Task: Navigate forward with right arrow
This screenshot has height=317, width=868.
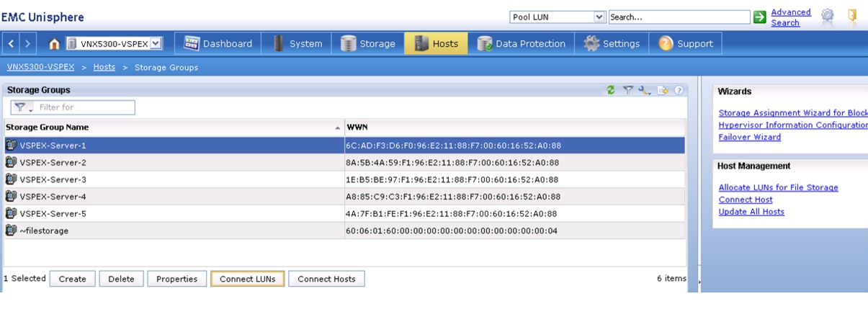Action: [28, 44]
